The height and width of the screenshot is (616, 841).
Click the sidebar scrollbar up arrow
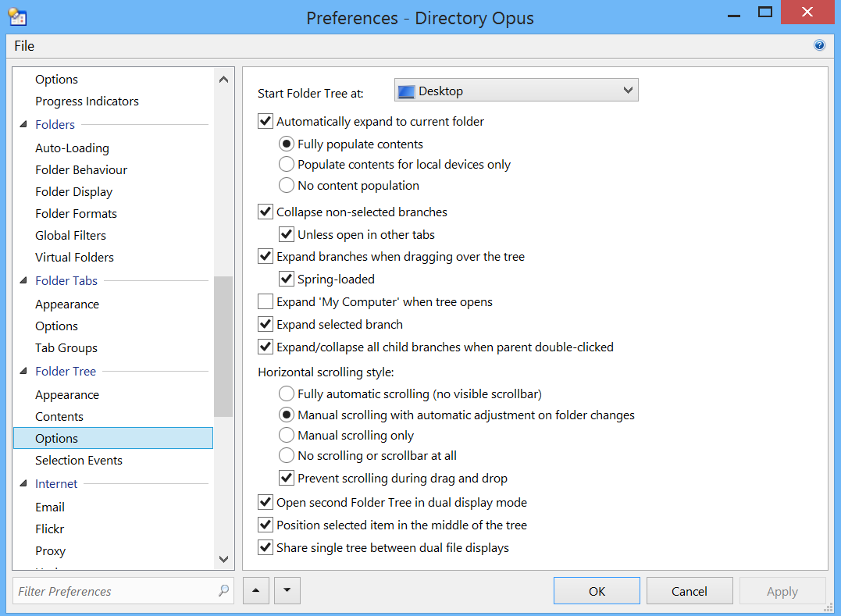pyautogui.click(x=223, y=80)
